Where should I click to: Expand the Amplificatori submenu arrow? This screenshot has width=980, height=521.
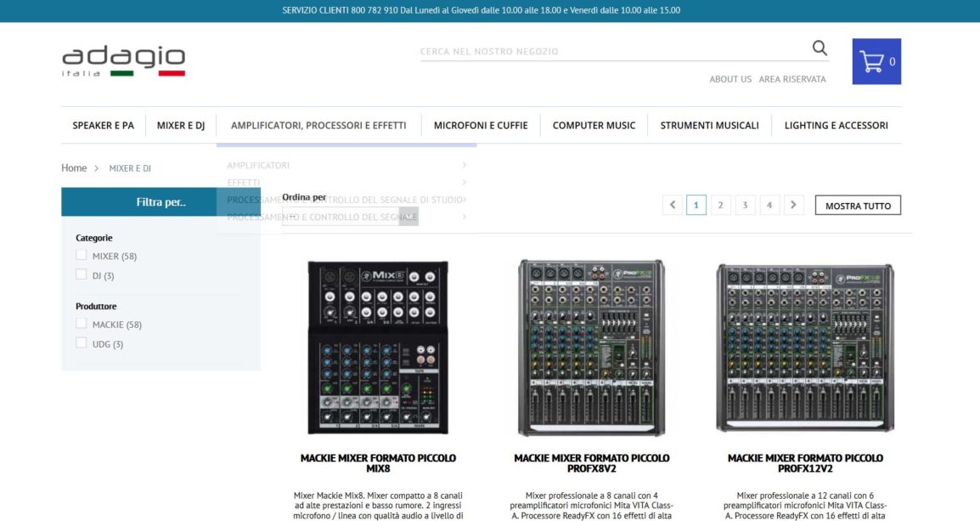pos(464,165)
